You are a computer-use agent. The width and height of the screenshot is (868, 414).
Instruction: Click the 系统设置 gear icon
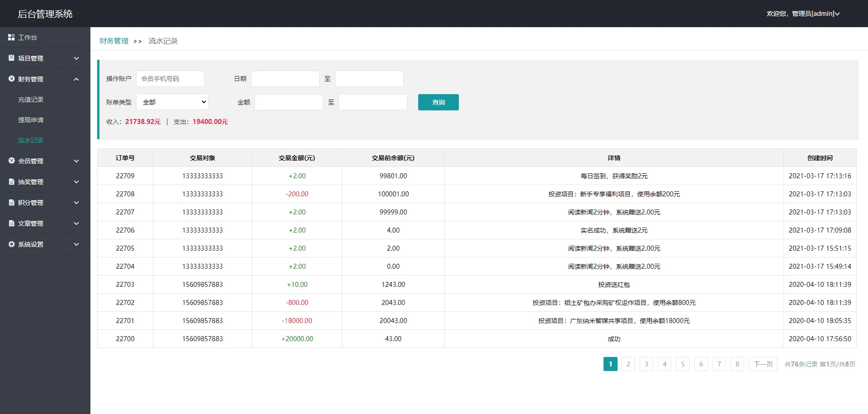coord(11,244)
